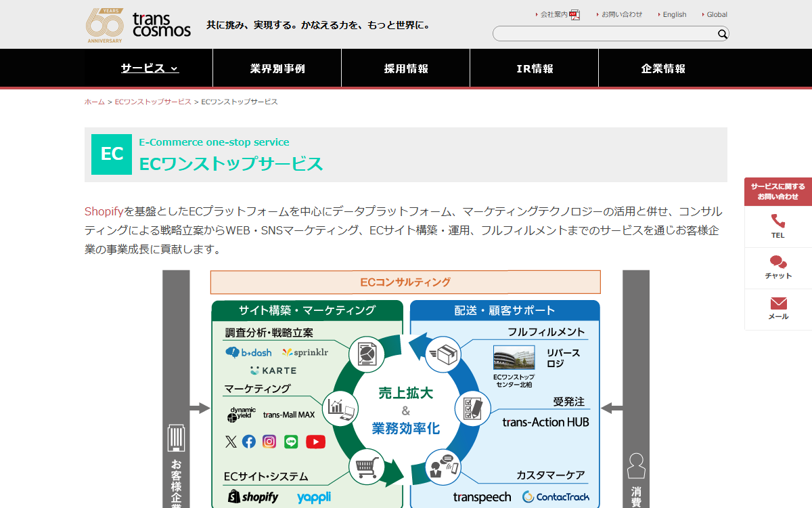The width and height of the screenshot is (812, 508).
Task: Click the pie chart report icon
Action: coord(366,354)
